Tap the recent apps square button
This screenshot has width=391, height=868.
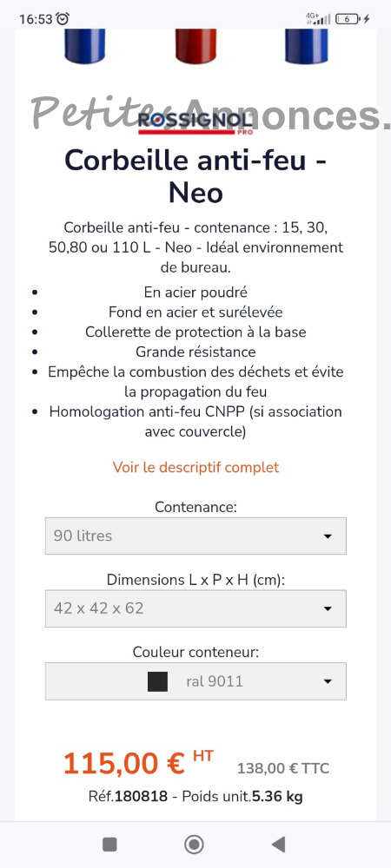tap(109, 845)
